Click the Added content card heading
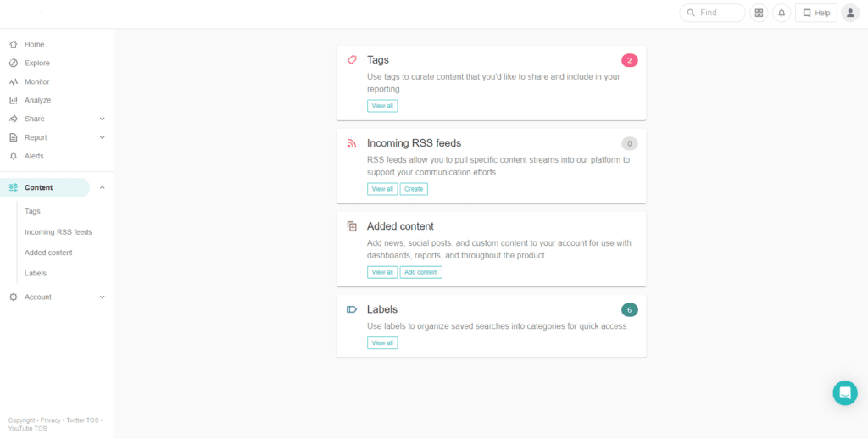Viewport: 868px width, 439px height. tap(400, 226)
